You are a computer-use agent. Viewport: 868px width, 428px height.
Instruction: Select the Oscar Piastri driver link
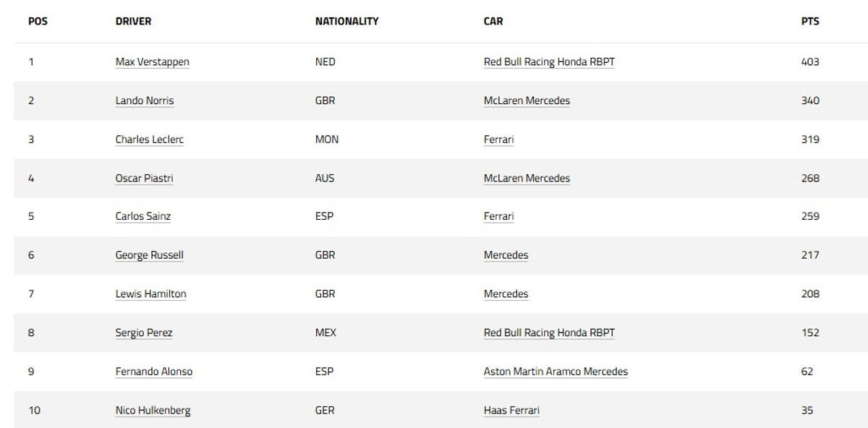click(144, 178)
